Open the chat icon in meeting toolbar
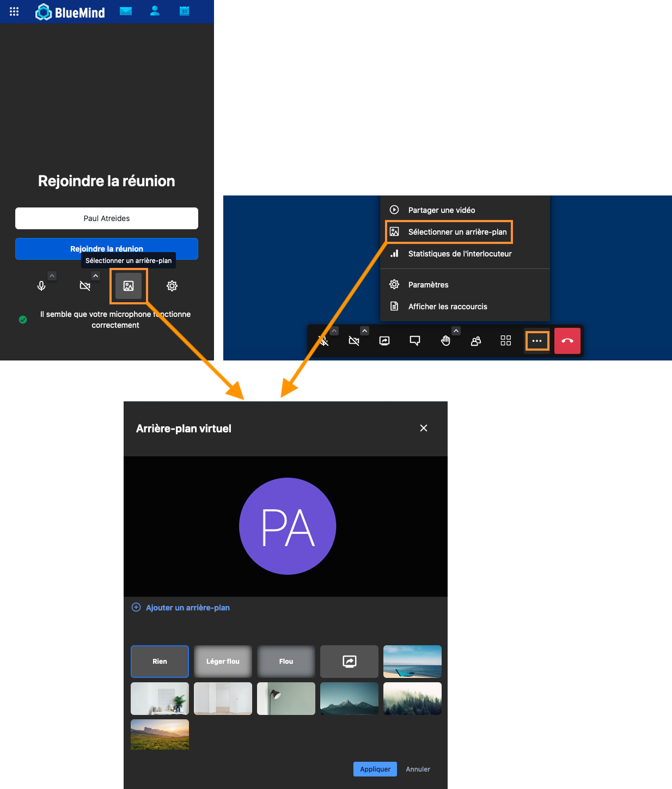672x789 pixels. pyautogui.click(x=415, y=341)
